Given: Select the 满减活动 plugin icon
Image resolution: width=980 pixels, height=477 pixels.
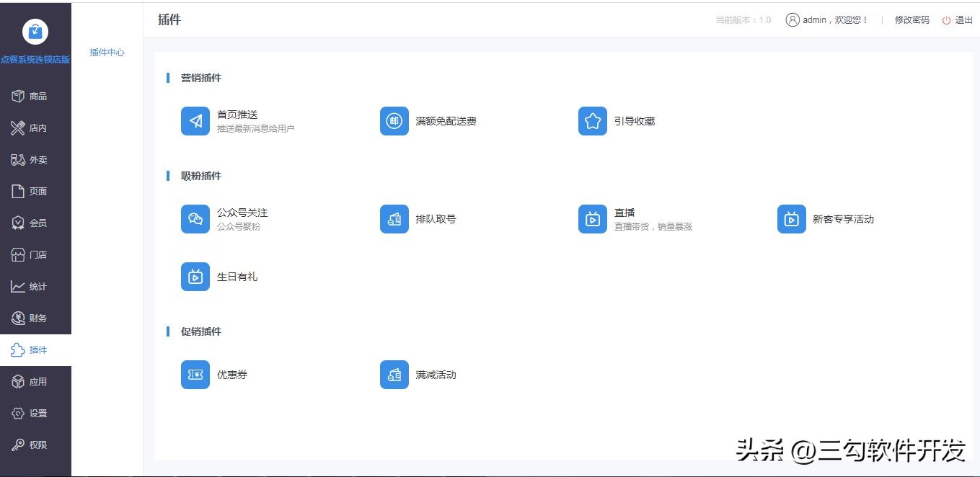Looking at the screenshot, I should pyautogui.click(x=394, y=374).
